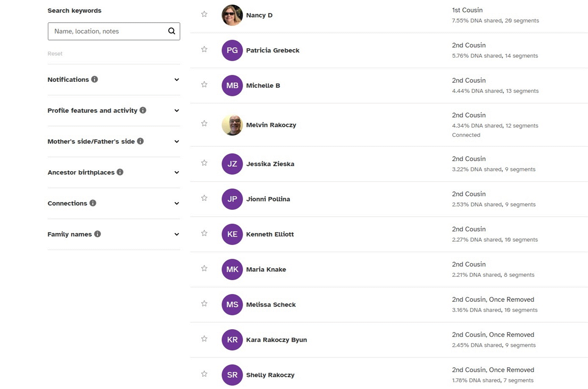Click the MK avatar for Maria Knake
Image resolution: width=588 pixels, height=389 pixels.
point(232,269)
